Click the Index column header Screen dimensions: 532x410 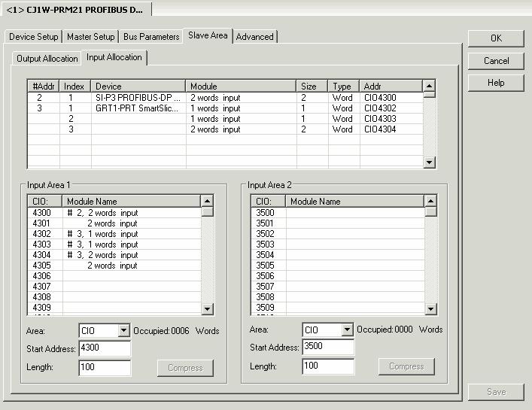[75, 86]
